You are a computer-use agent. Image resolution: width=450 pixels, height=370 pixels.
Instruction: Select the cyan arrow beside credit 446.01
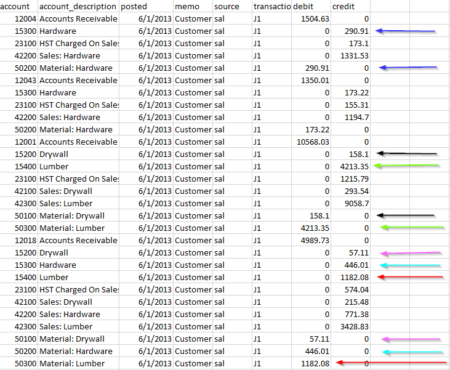[410, 265]
